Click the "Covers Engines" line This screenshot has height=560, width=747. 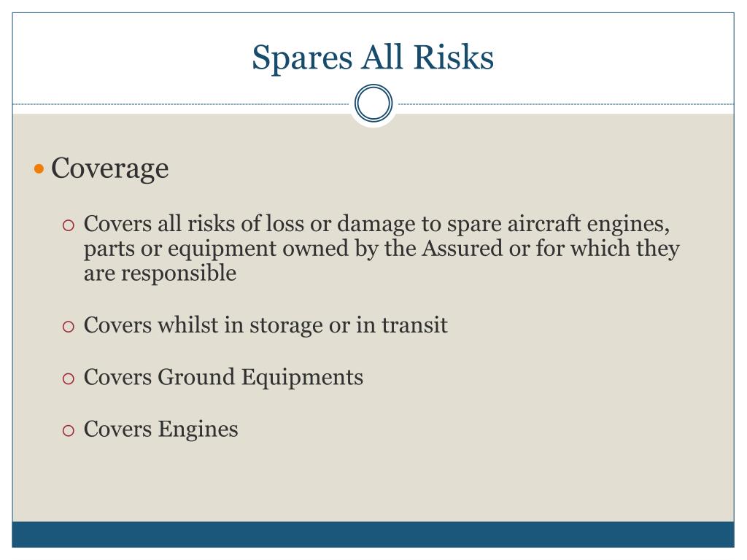(x=160, y=429)
